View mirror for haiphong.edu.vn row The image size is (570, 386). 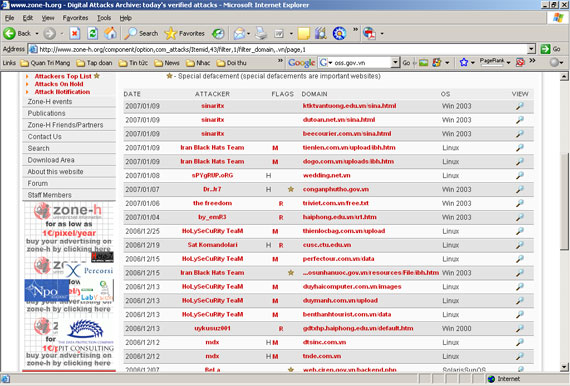[x=520, y=217]
